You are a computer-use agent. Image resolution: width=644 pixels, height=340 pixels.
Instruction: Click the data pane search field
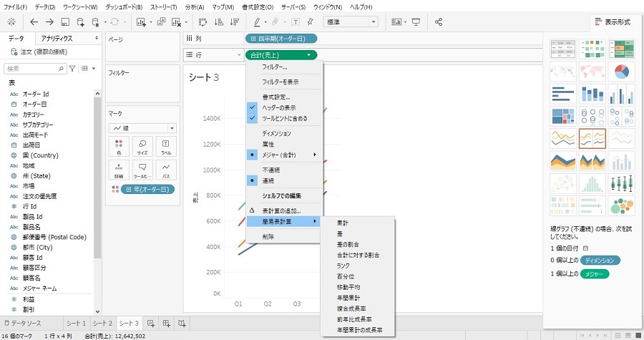(x=34, y=69)
